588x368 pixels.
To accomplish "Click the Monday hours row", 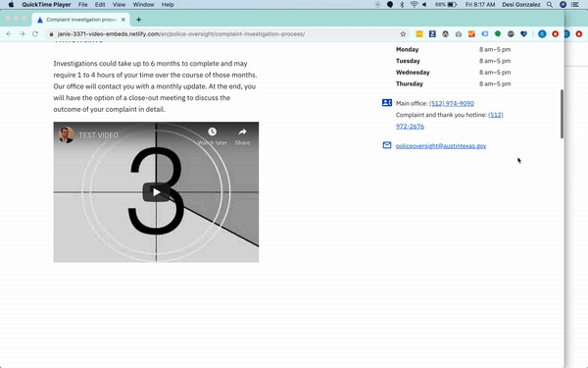I will pyautogui.click(x=453, y=49).
